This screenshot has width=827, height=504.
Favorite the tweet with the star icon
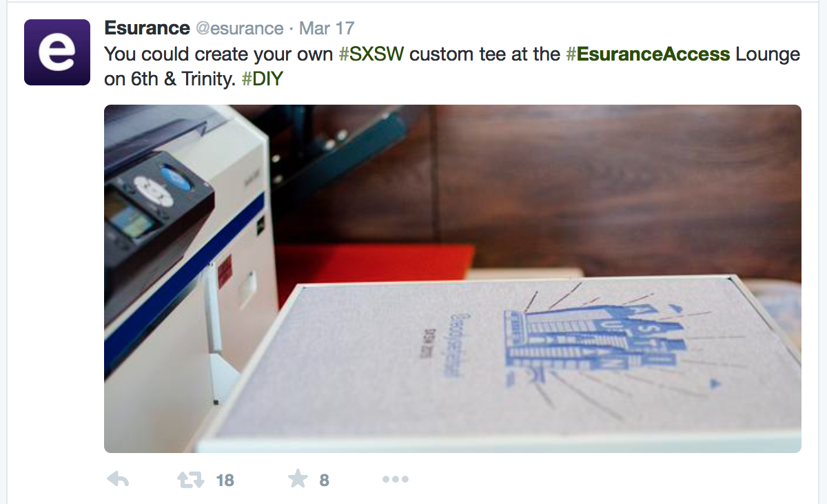[x=298, y=479]
